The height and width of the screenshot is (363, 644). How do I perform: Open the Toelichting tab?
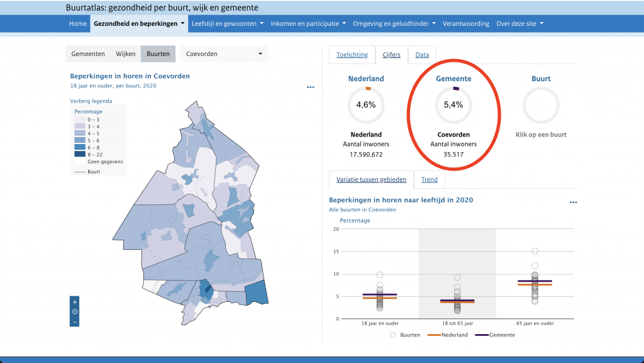352,55
